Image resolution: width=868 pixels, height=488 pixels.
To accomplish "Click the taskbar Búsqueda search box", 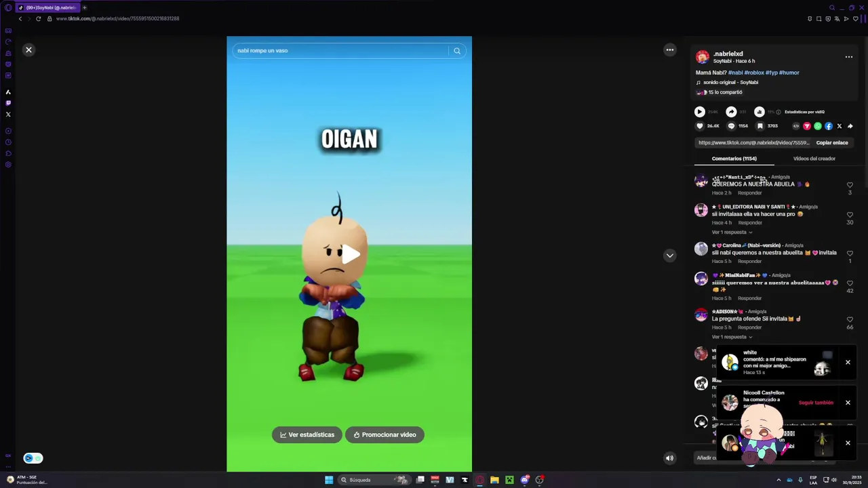I will coord(374,480).
